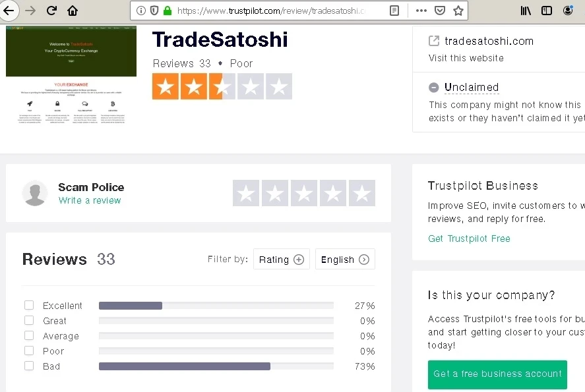Screen dimensions: 585x392
Task: Open page actions three-dot menu
Action: point(421,11)
